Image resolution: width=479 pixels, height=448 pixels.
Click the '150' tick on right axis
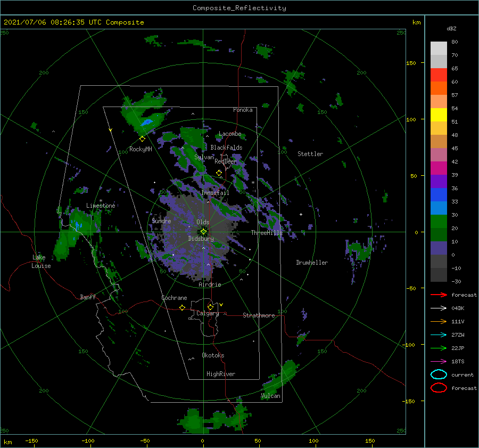pyautogui.click(x=411, y=63)
